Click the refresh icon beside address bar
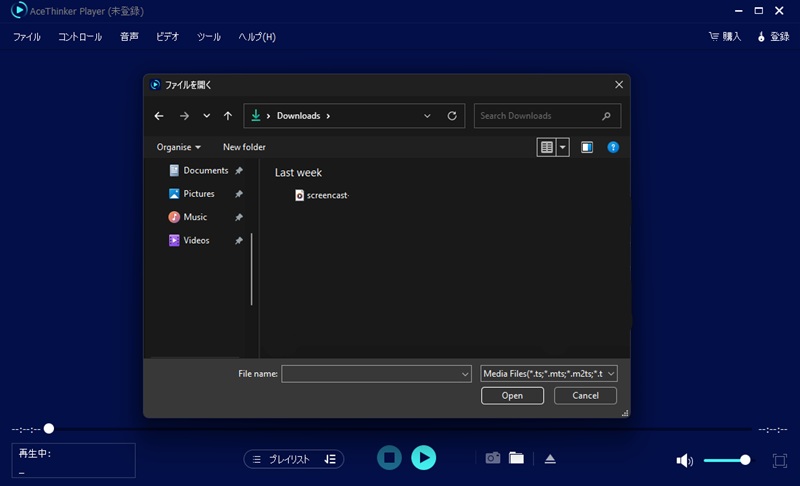Viewport: 800px width, 486px height. point(452,116)
